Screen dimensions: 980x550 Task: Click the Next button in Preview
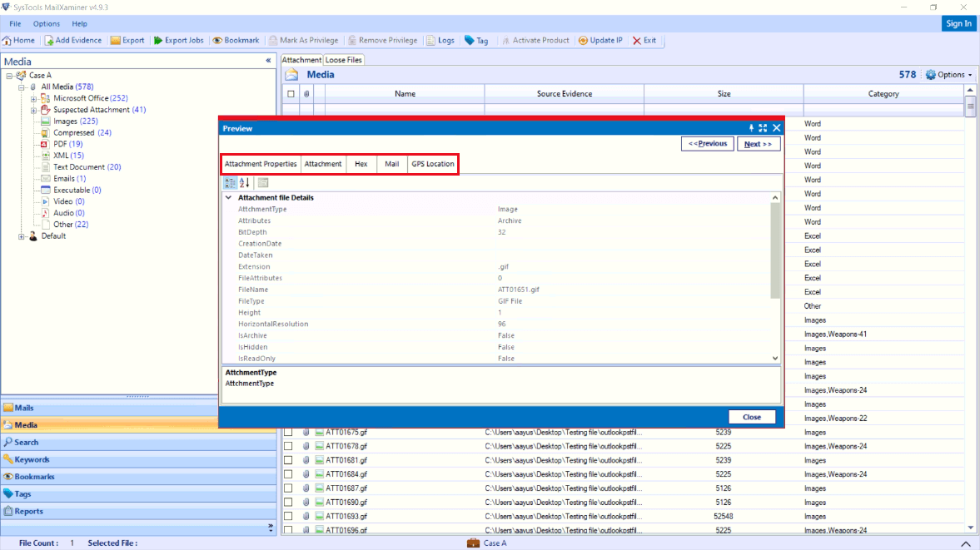pos(759,144)
